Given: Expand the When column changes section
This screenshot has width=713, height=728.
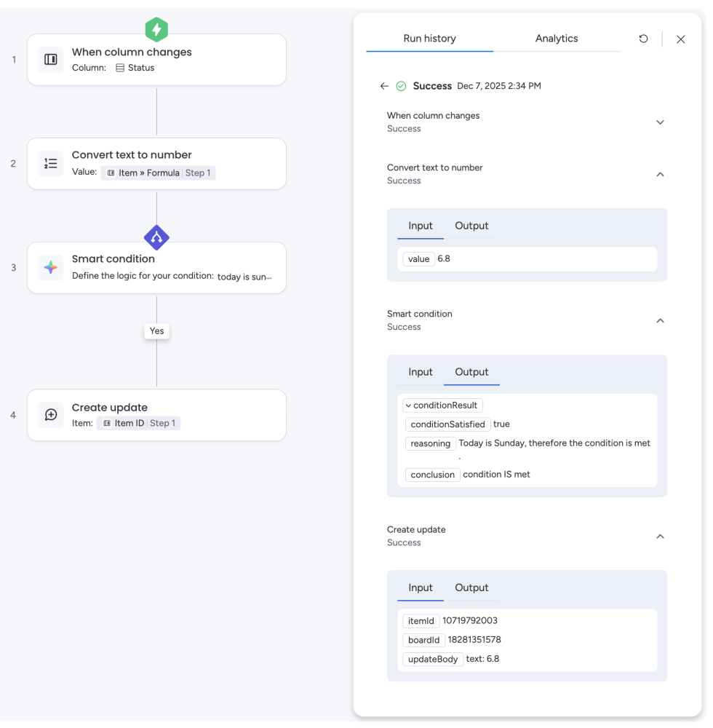Looking at the screenshot, I should [x=660, y=122].
